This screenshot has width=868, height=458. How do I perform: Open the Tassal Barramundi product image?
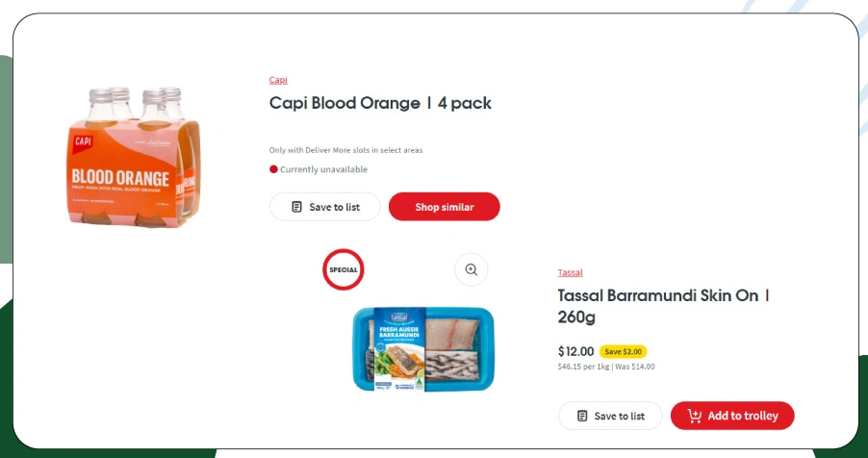click(x=428, y=348)
